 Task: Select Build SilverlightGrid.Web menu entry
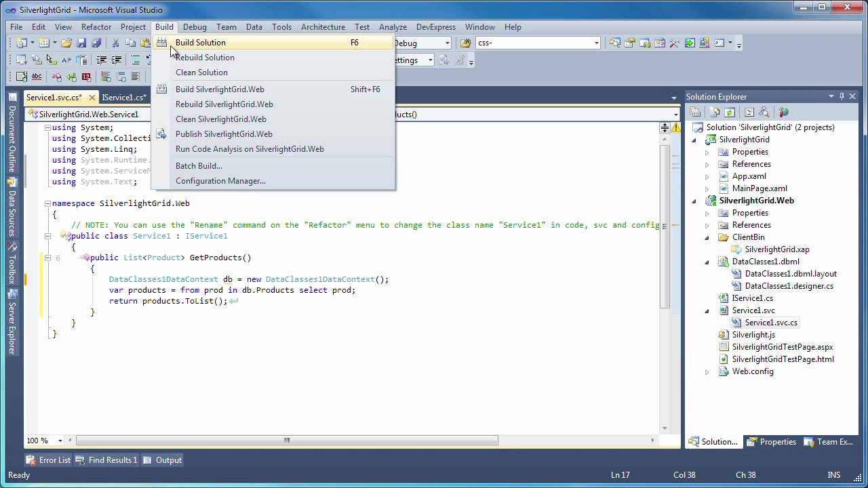click(x=220, y=89)
